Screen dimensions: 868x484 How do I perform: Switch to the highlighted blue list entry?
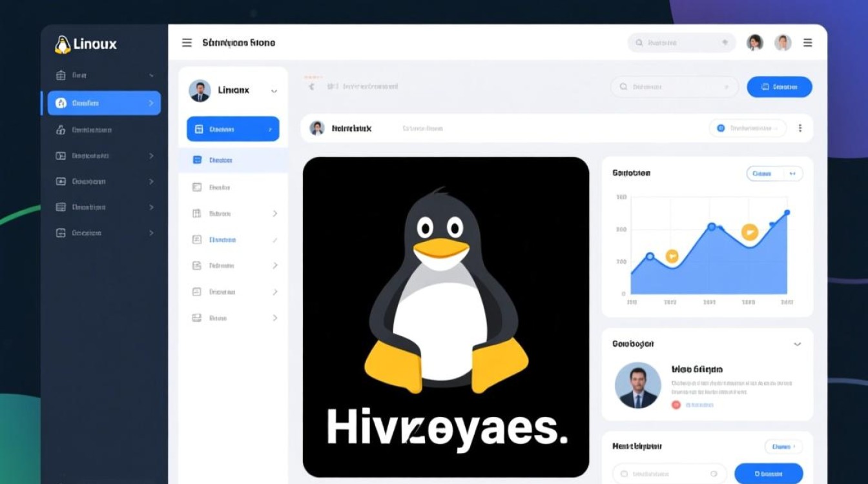[x=232, y=159]
